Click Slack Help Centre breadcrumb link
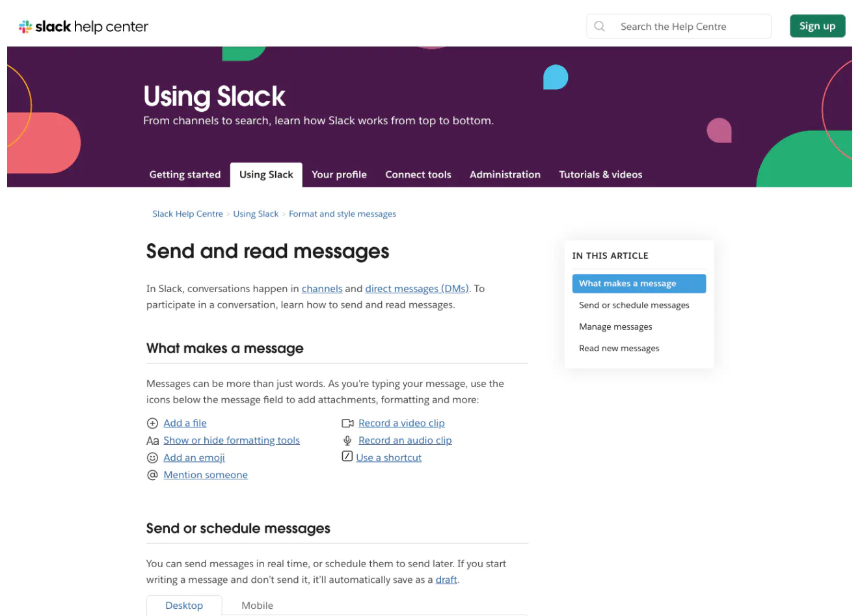 pos(187,214)
